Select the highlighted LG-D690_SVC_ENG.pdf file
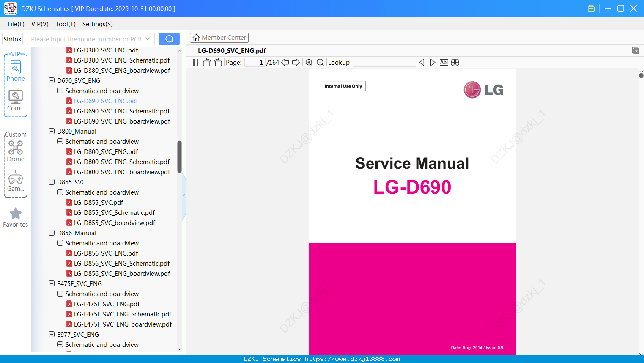 pos(106,101)
